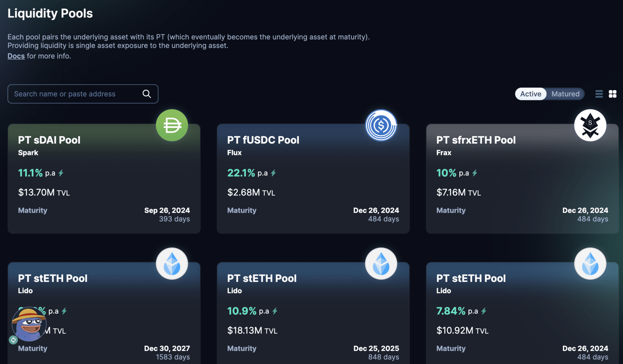This screenshot has height=364, width=623.
Task: Click the 11.1% yield figure
Action: [30, 173]
